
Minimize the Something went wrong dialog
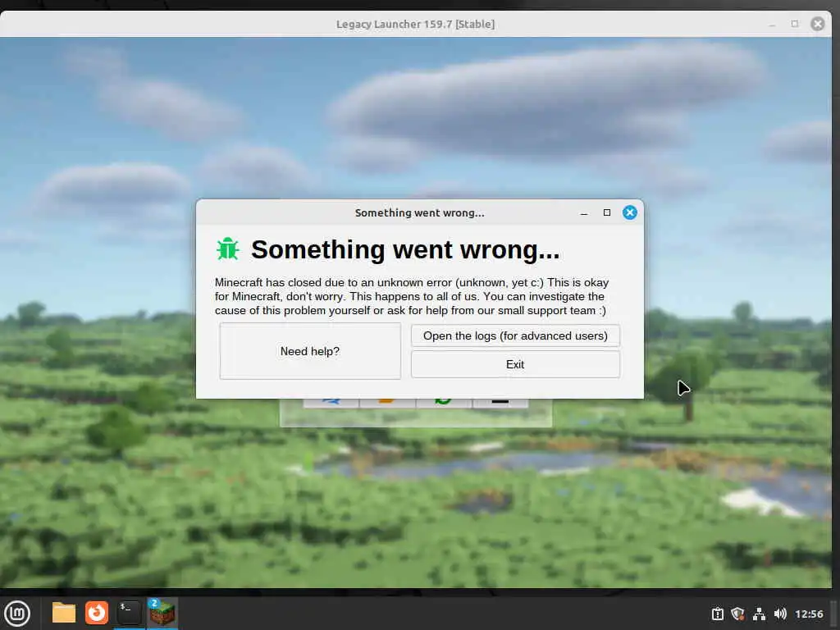(x=584, y=213)
